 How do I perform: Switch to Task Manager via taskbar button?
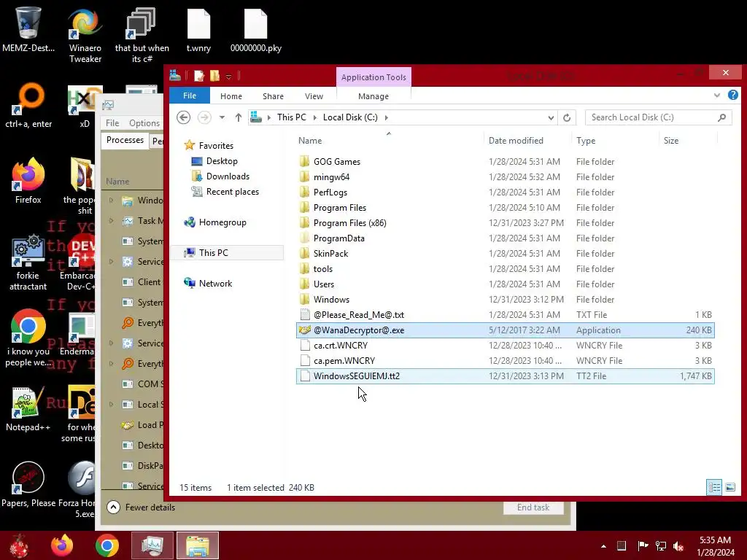(152, 545)
